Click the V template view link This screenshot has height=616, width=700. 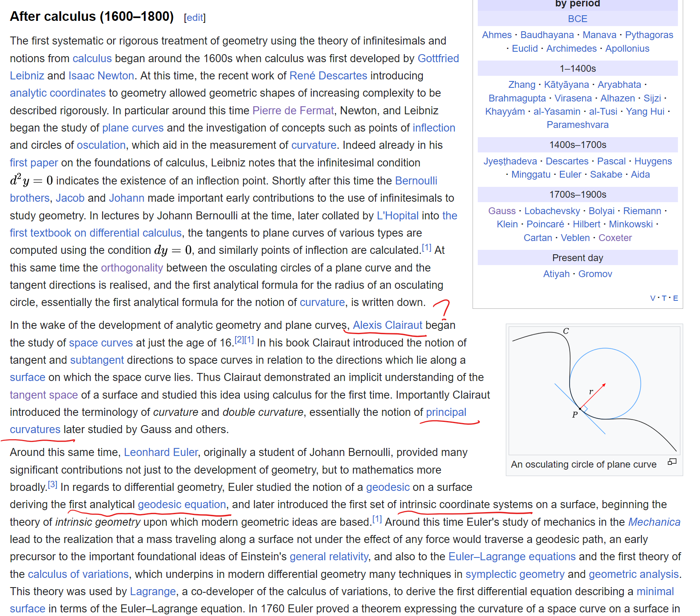(x=653, y=298)
